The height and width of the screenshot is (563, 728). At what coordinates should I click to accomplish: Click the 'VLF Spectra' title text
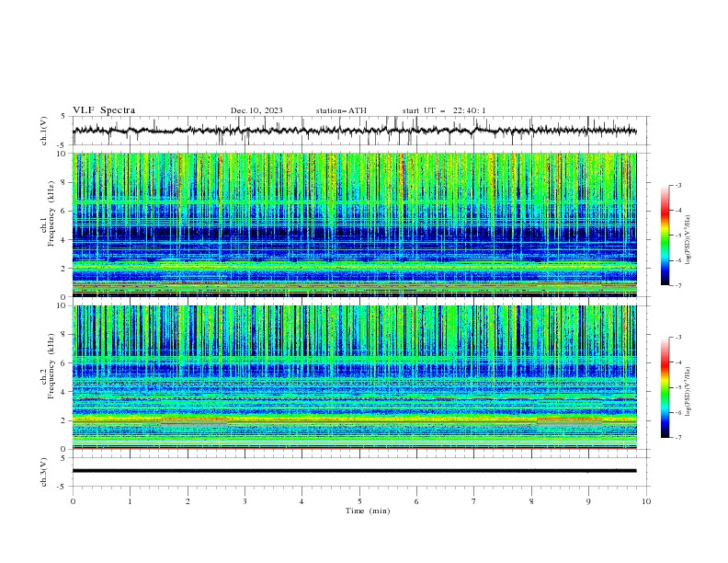pyautogui.click(x=104, y=110)
